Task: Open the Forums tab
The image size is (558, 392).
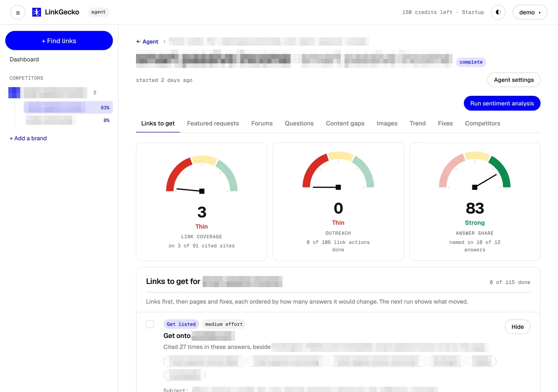Action: [262, 123]
